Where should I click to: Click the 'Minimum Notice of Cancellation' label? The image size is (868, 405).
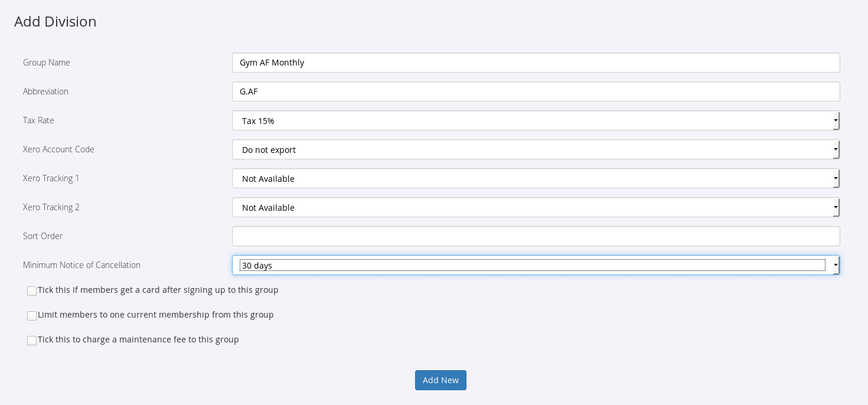(81, 265)
